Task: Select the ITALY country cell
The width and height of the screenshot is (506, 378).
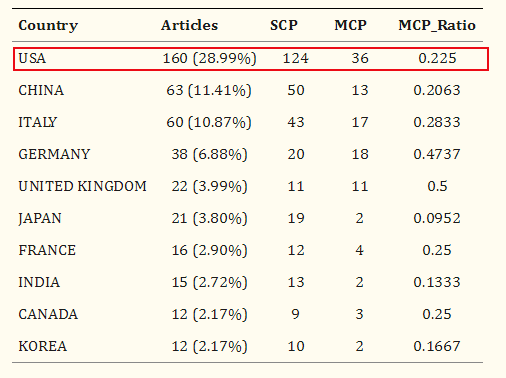Action: [38, 122]
